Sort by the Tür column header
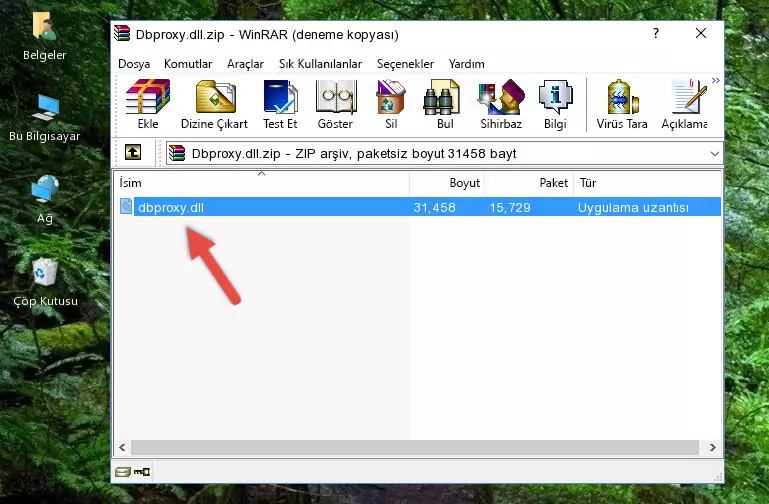The width and height of the screenshot is (769, 504). point(647,183)
